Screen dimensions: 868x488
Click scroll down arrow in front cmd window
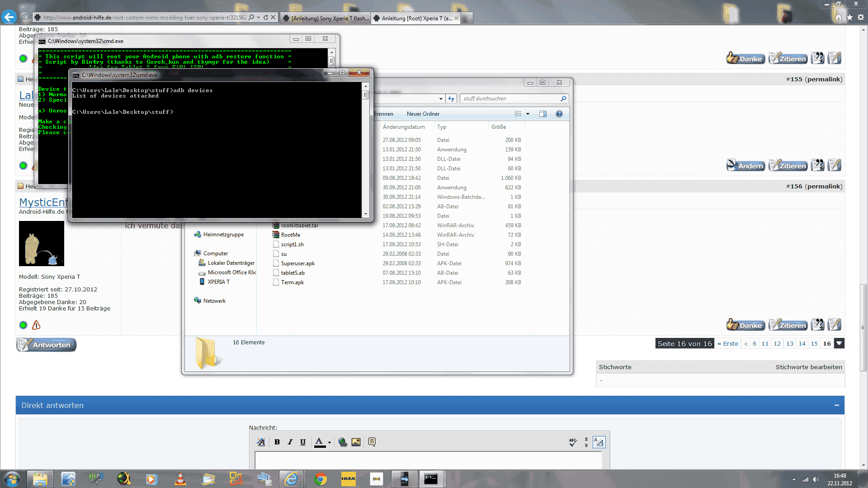tap(365, 214)
